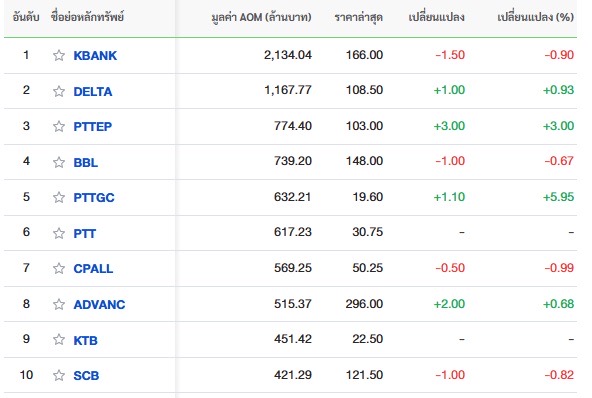Click the อันดับ column header
The width and height of the screenshot is (592, 398).
[26, 17]
